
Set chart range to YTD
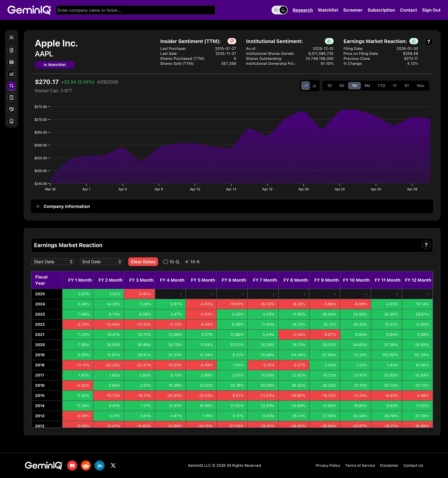click(x=381, y=86)
